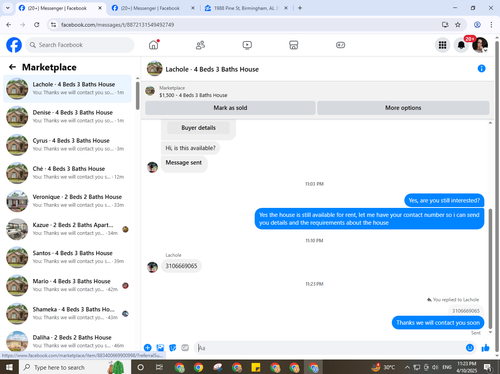The width and height of the screenshot is (500, 374).
Task: Click the address bar URL
Action: tap(117, 25)
